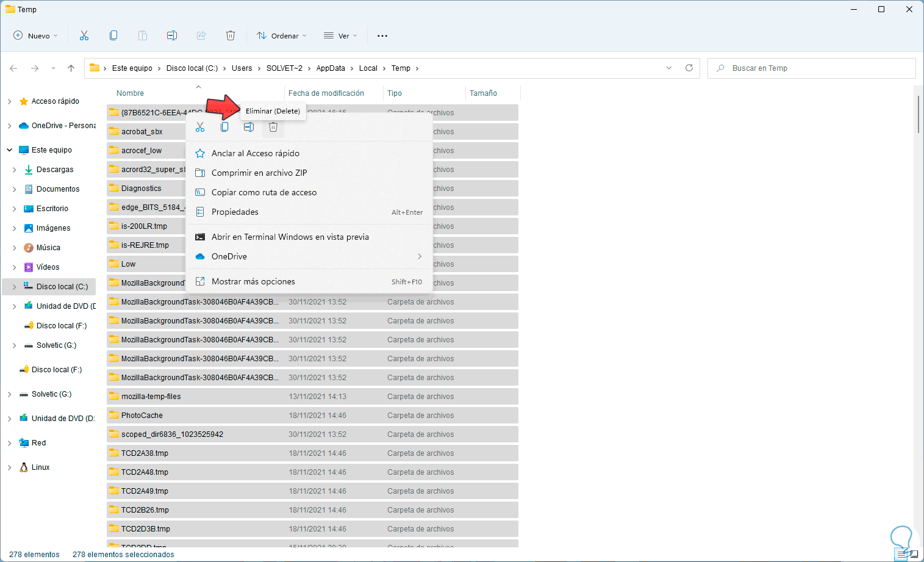
Task: Expand the Acceso rápido tree node
Action: 9,101
